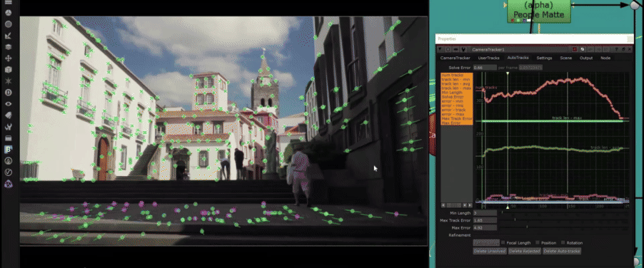
Task: Enable the Focal Length refinement checkbox
Action: pyautogui.click(x=503, y=242)
